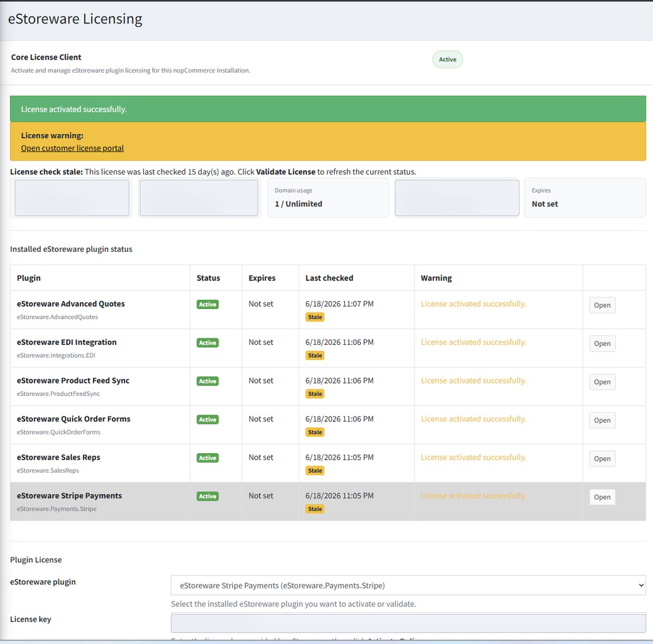Select eStoreware Product Feed Sync plugin name

[73, 381]
